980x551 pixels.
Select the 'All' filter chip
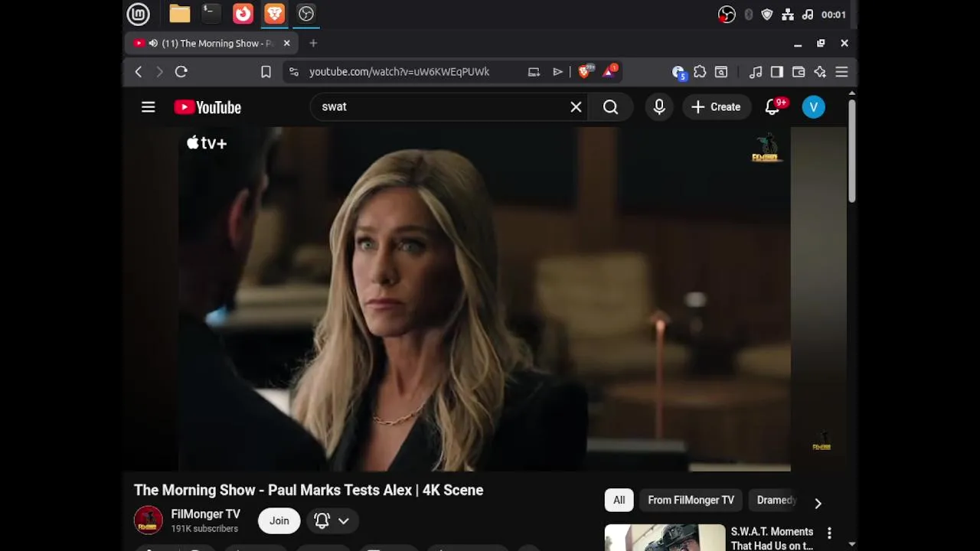619,500
